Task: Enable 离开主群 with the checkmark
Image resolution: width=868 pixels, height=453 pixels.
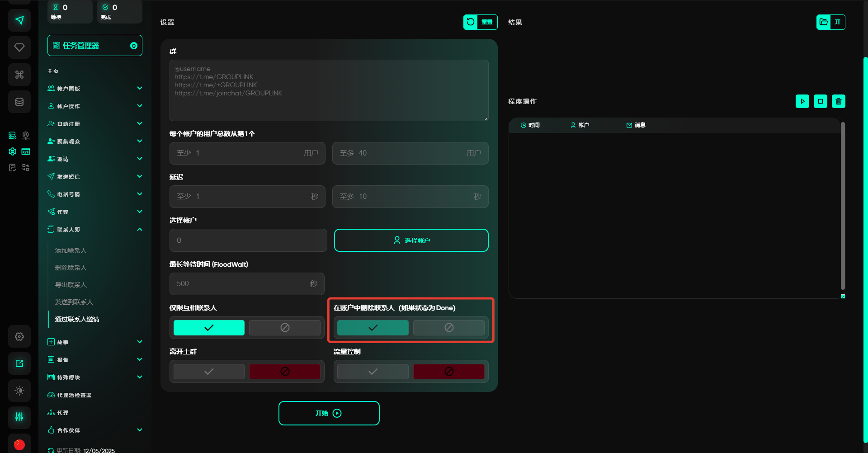Action: (209, 372)
